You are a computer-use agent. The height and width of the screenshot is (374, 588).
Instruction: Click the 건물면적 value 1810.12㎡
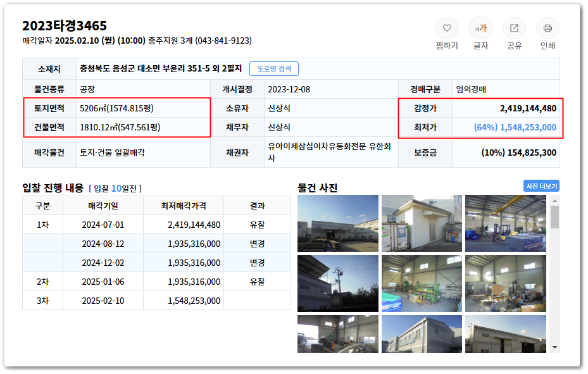click(120, 127)
